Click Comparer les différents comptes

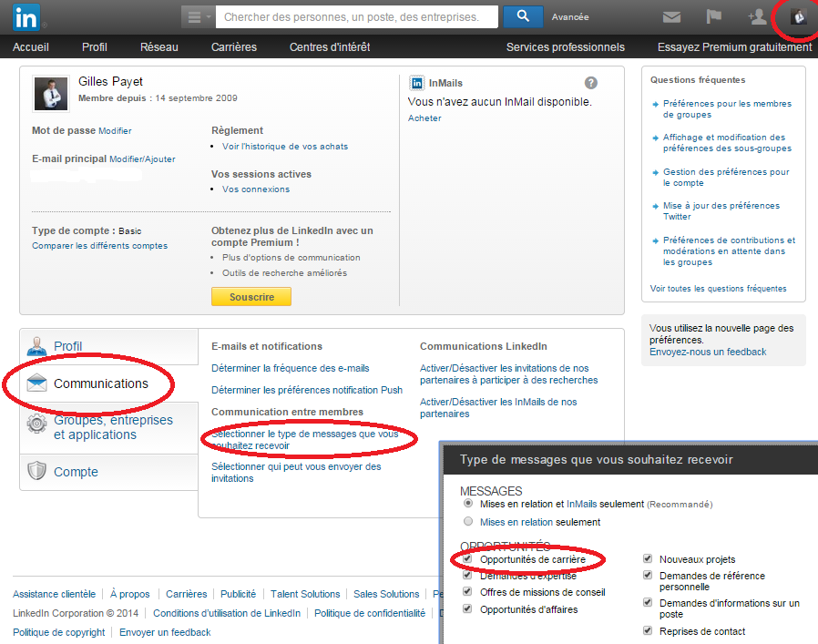click(x=99, y=246)
